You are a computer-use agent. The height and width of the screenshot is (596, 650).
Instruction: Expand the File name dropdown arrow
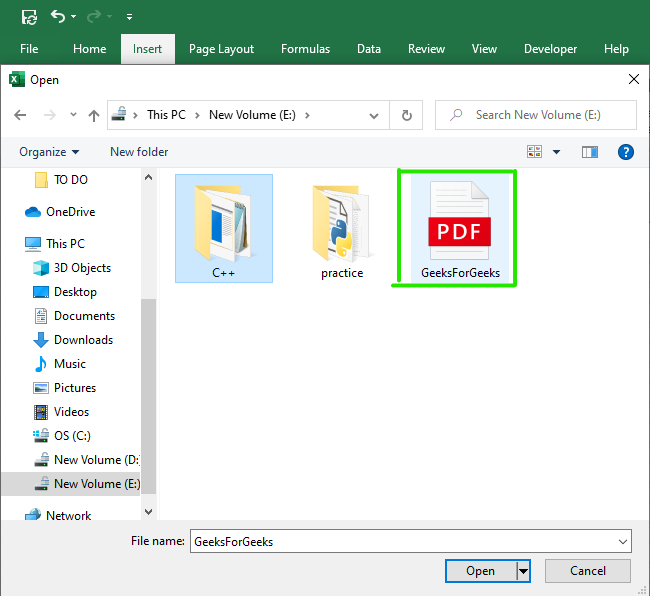tap(623, 542)
